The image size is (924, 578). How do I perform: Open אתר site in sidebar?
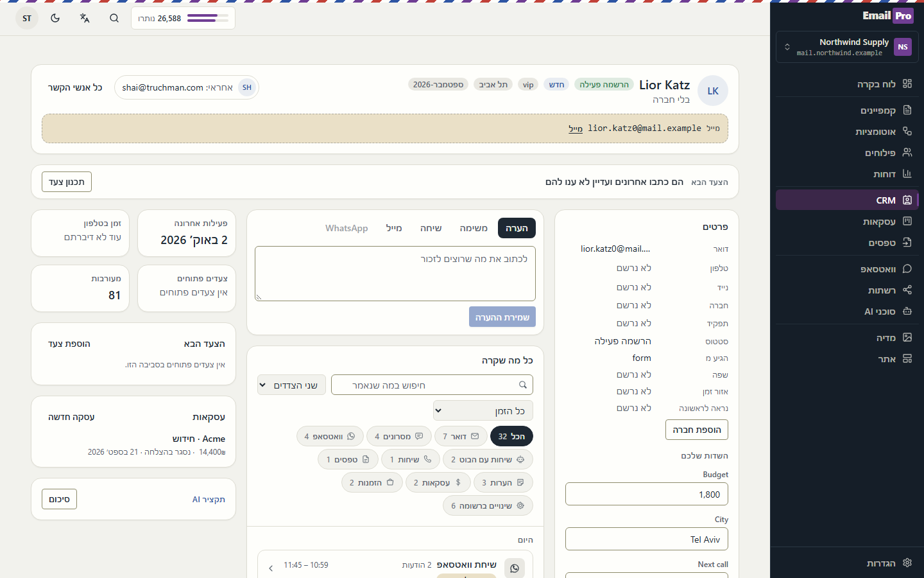[x=847, y=359]
